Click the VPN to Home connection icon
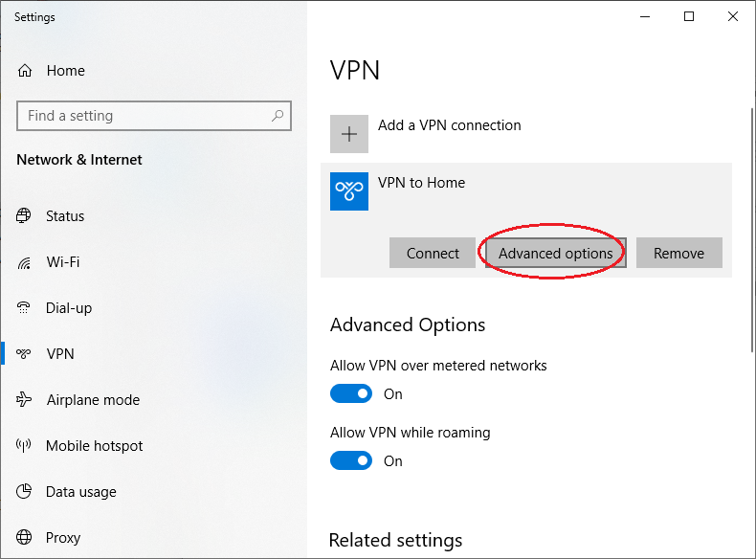Viewport: 756px width, 559px height. point(349,191)
